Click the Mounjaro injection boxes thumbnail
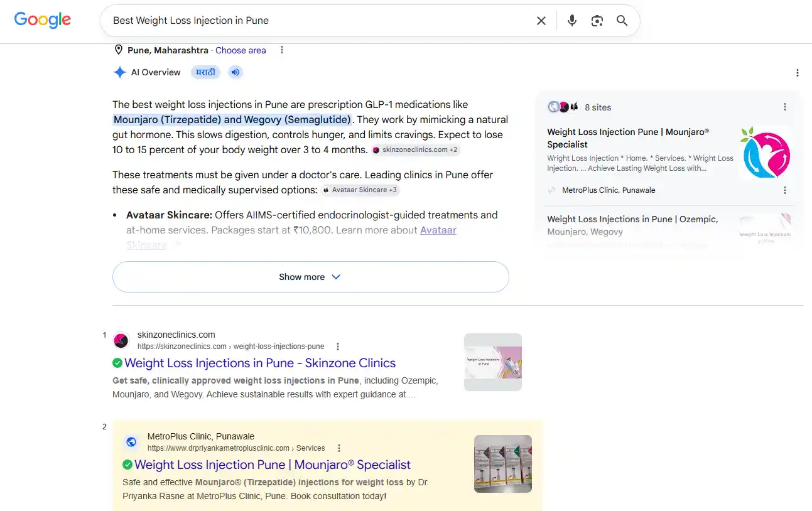Screen dimensions: 812x511 tap(503, 464)
